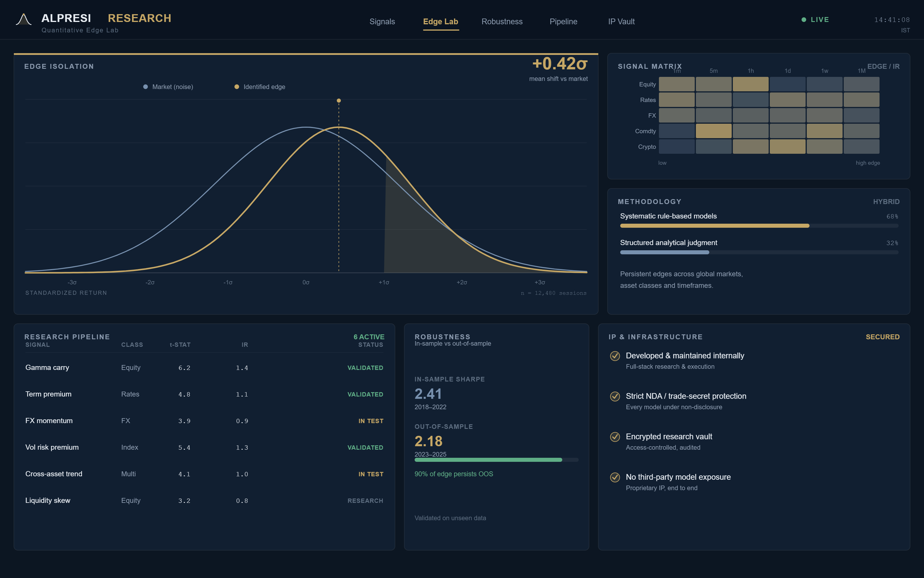This screenshot has height=578, width=924.
Task: Select the Liquidity skew signal row
Action: (204, 500)
